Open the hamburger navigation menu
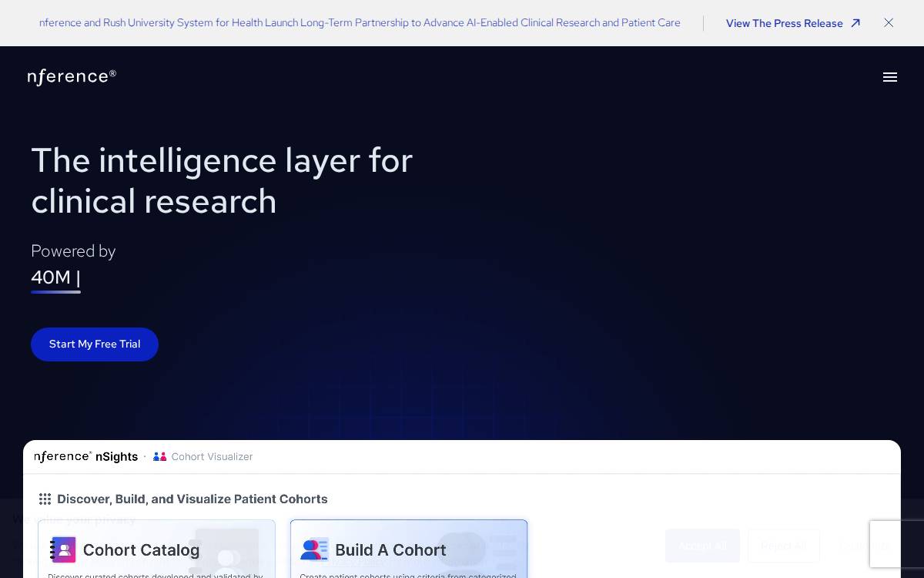Image resolution: width=924 pixels, height=578 pixels. (890, 77)
